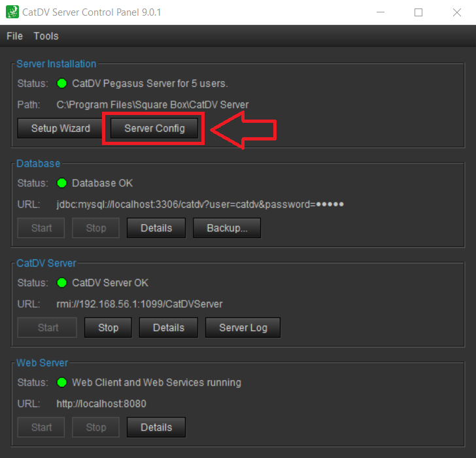Click the 'CatDV Server' section heading
The image size is (476, 458).
[46, 263]
